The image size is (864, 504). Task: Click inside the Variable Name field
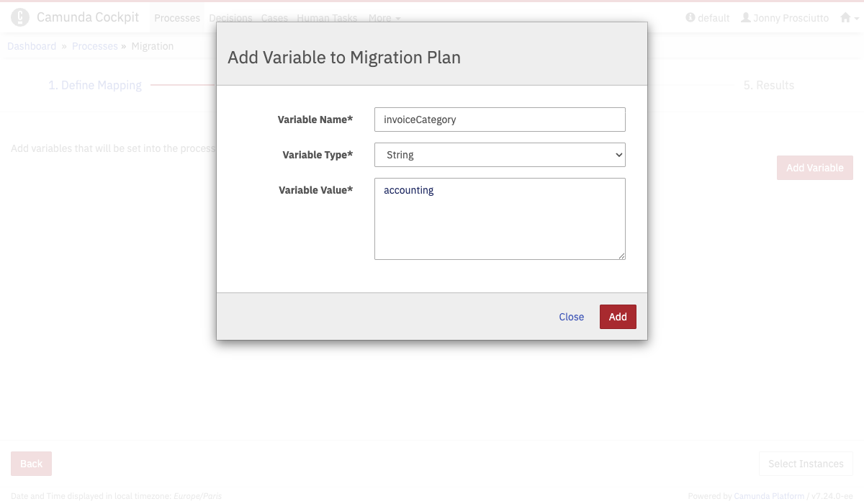tap(500, 120)
